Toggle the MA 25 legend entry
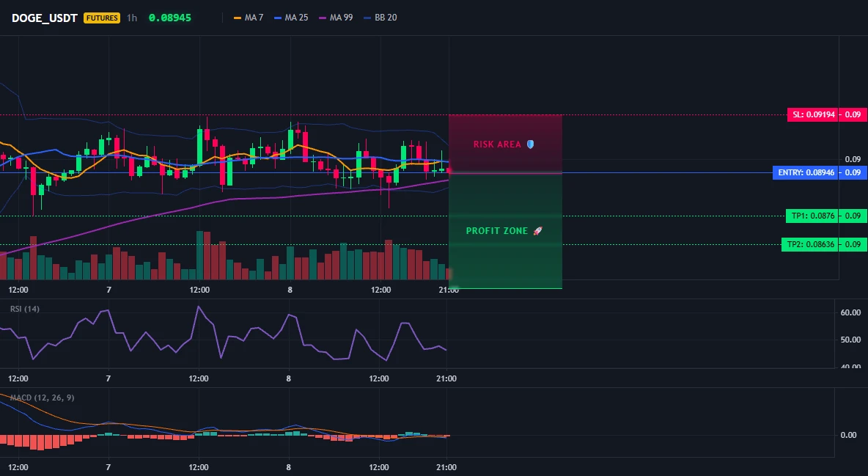Screen dimensions: 868x476 pyautogui.click(x=291, y=18)
